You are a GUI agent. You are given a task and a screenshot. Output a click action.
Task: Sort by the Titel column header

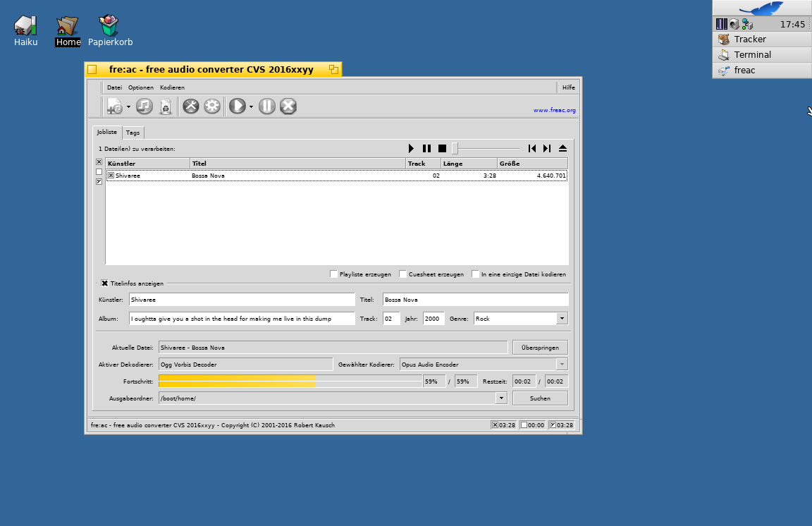pos(297,164)
